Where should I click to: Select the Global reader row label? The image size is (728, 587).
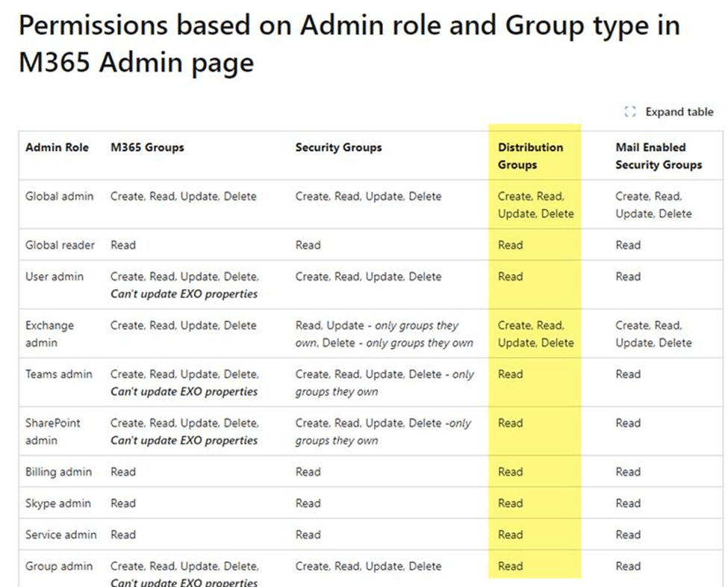60,245
